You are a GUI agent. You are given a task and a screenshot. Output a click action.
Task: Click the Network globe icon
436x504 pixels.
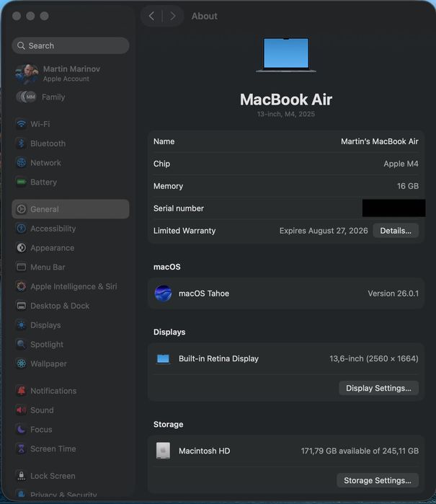(21, 163)
